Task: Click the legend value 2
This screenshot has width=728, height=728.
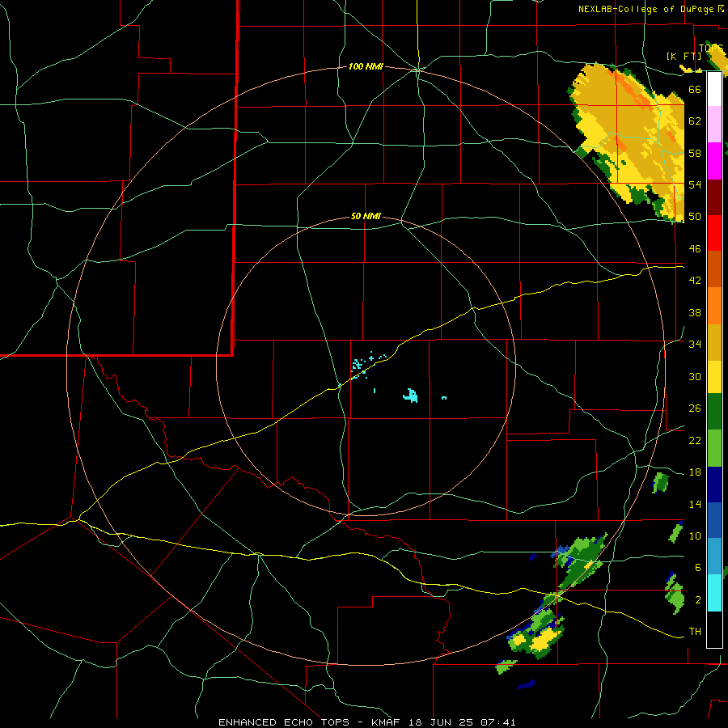Action: (x=697, y=600)
